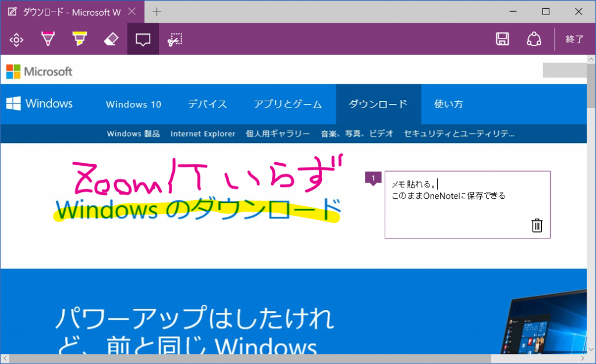
Task: Share the web note
Action: point(534,39)
